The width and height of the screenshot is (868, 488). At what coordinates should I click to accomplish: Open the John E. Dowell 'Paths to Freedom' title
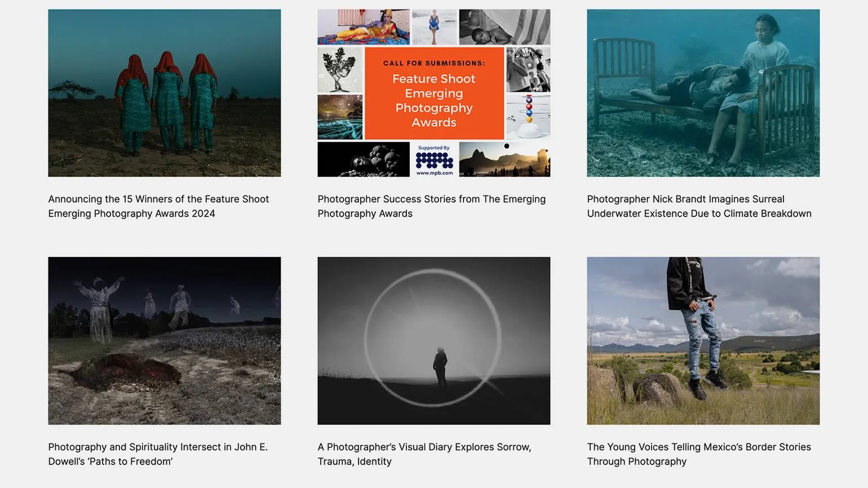[x=158, y=454]
